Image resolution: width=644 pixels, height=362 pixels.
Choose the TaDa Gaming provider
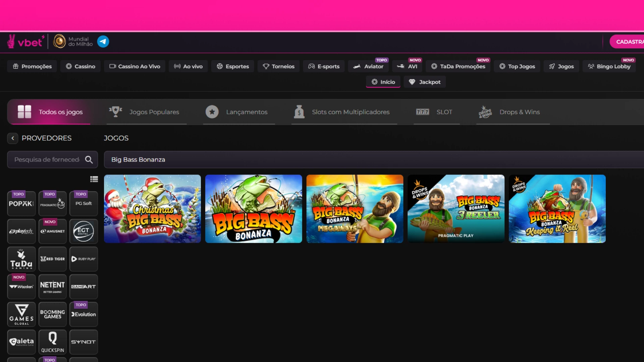[x=21, y=259]
